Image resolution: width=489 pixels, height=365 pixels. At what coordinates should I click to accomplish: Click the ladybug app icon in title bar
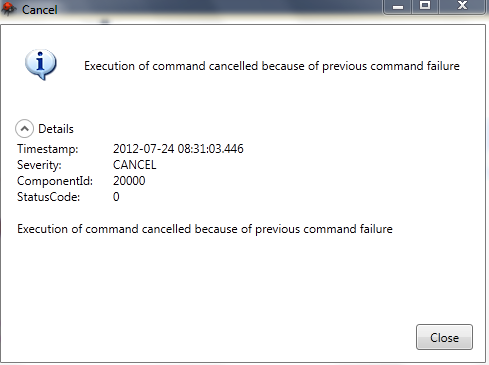8,8
